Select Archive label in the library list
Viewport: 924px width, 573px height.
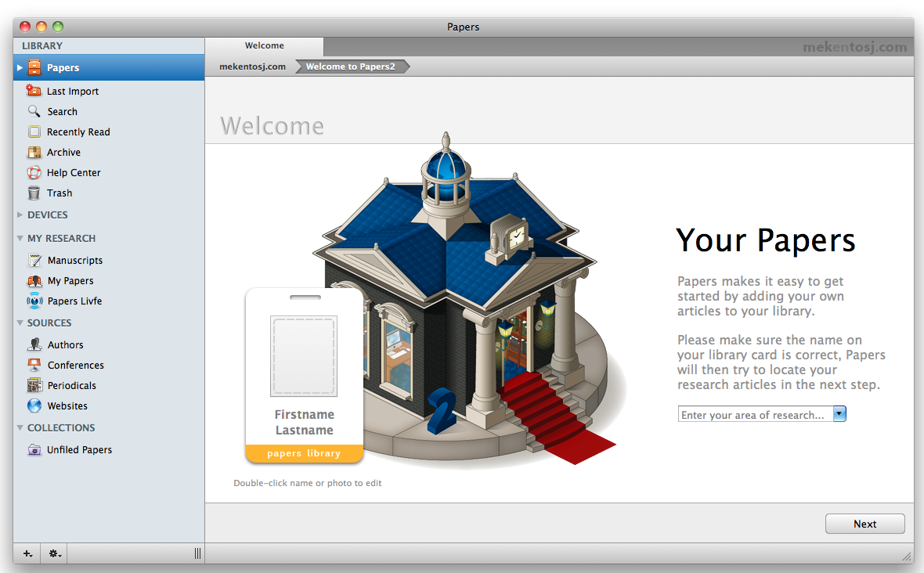click(x=63, y=153)
